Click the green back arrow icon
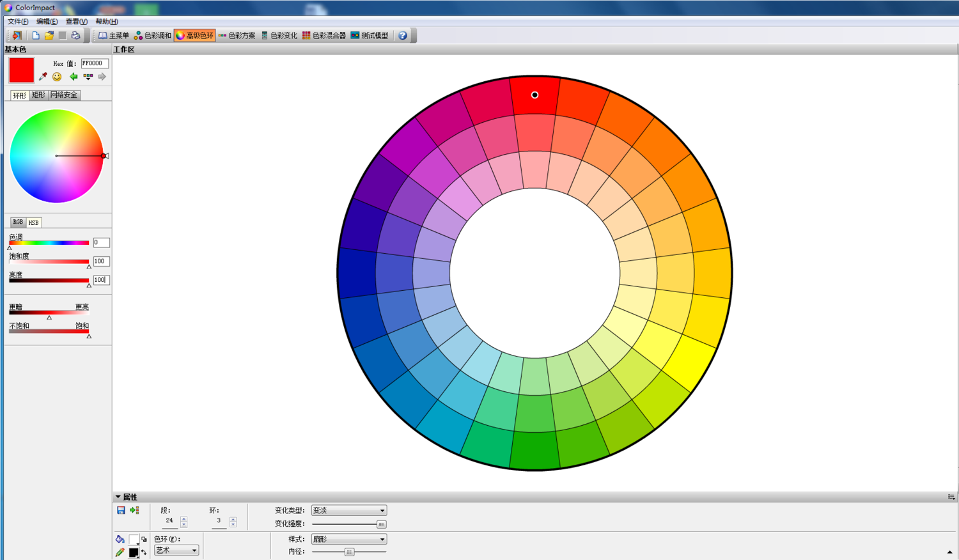 pyautogui.click(x=74, y=77)
